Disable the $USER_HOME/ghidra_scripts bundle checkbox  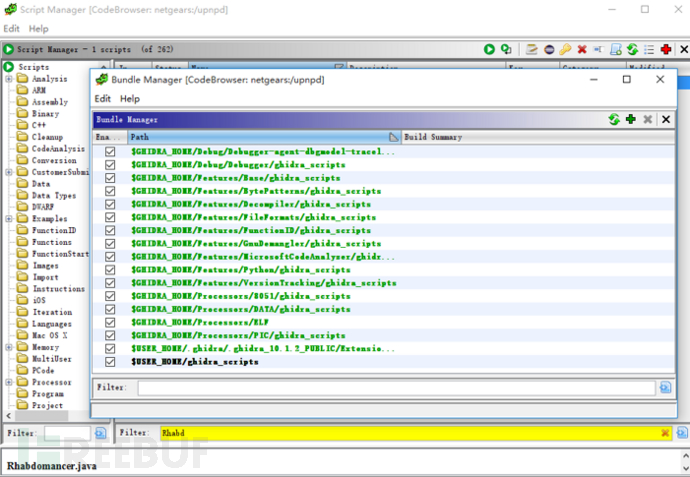point(110,361)
